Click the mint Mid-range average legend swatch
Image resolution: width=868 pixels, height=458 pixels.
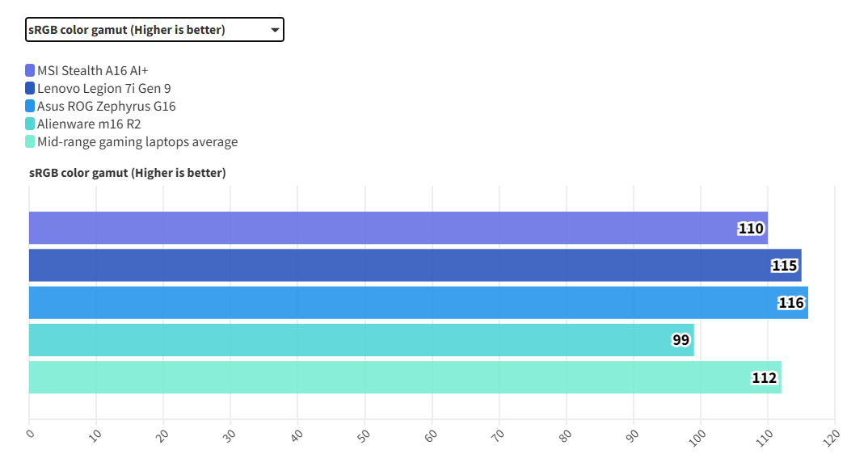tap(30, 141)
